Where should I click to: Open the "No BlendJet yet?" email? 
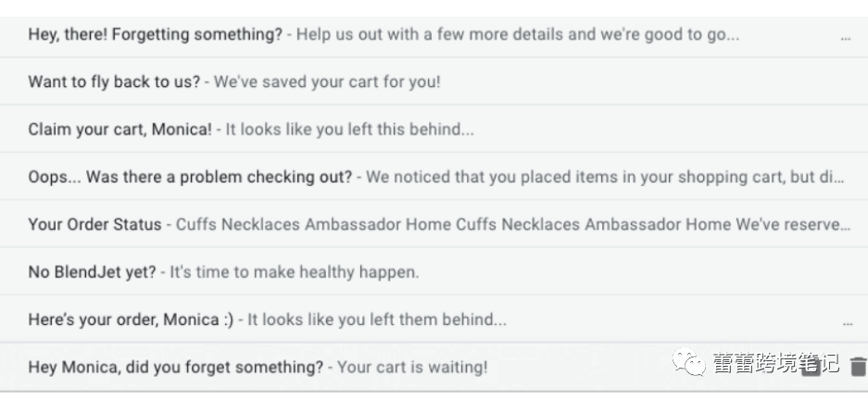(x=93, y=272)
